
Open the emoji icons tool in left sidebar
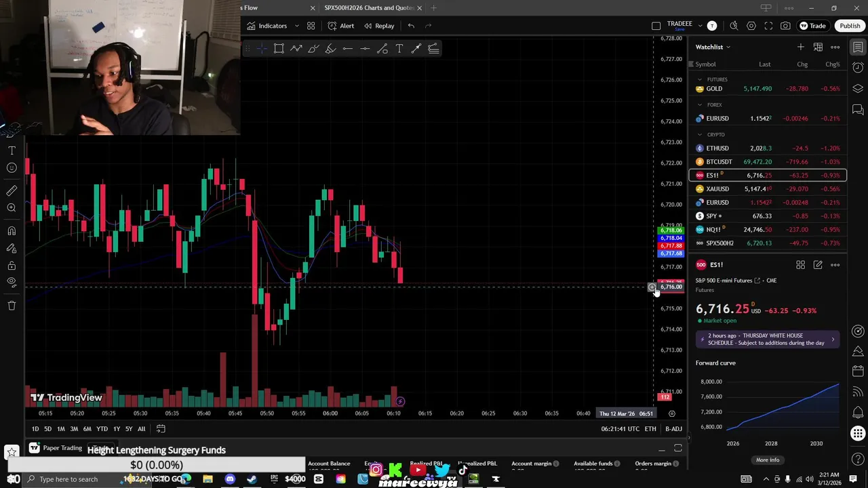[x=12, y=167]
